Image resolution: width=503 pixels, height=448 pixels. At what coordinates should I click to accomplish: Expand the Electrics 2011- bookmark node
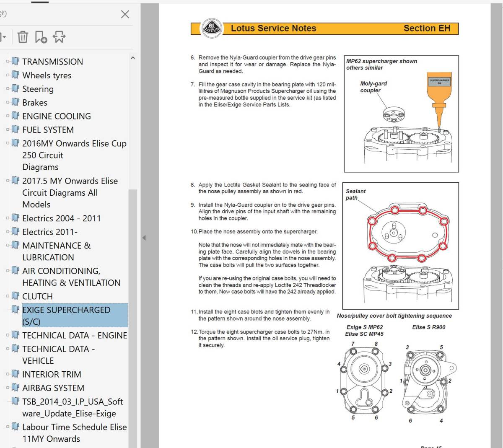point(8,232)
